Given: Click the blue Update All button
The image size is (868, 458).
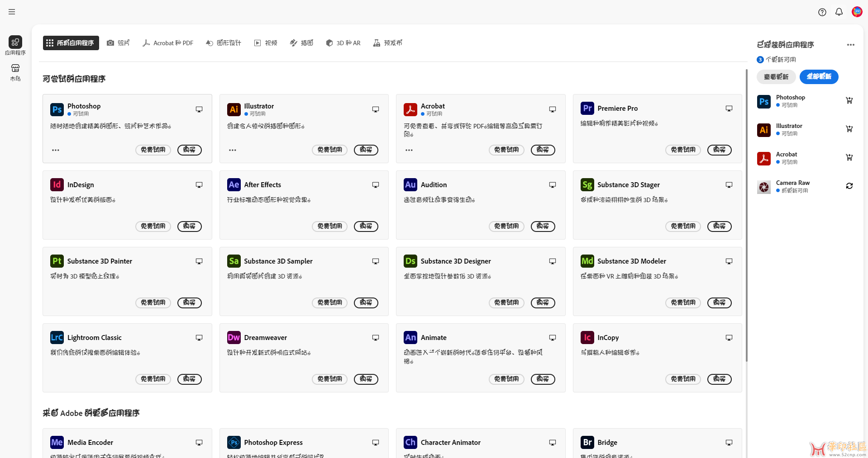Looking at the screenshot, I should pyautogui.click(x=819, y=77).
